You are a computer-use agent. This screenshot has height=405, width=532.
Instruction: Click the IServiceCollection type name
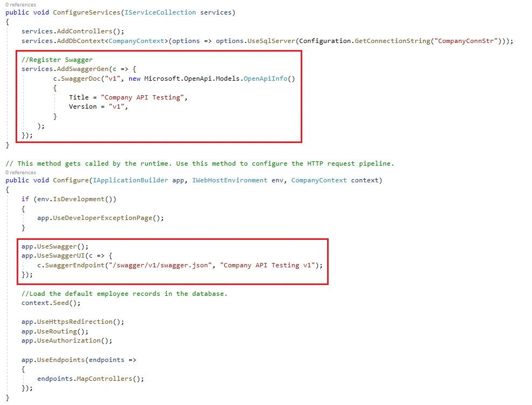pyautogui.click(x=160, y=12)
